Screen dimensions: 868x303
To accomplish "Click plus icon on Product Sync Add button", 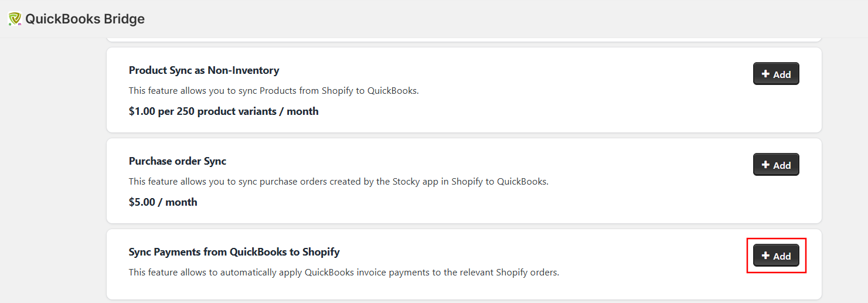I will click(x=765, y=74).
